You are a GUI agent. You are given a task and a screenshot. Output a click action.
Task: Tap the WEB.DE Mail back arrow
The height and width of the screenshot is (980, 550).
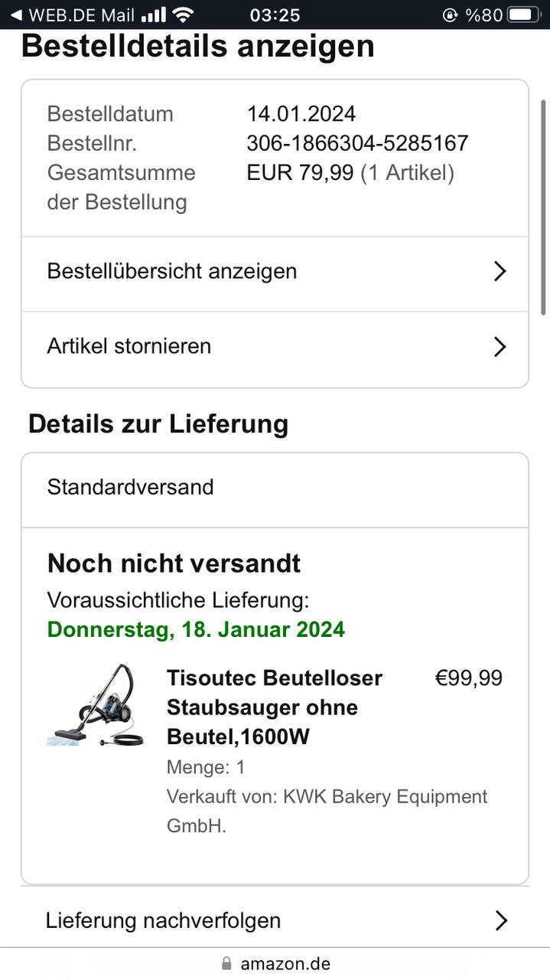15,15
